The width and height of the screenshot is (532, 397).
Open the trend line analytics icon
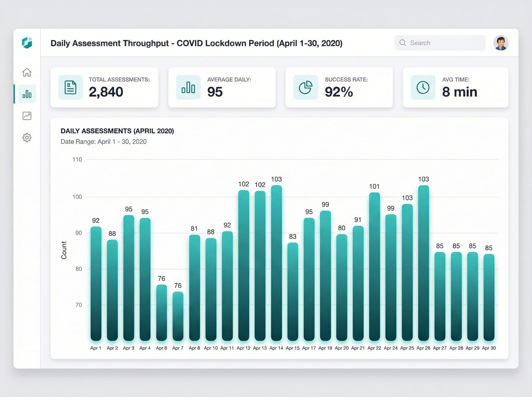(27, 116)
